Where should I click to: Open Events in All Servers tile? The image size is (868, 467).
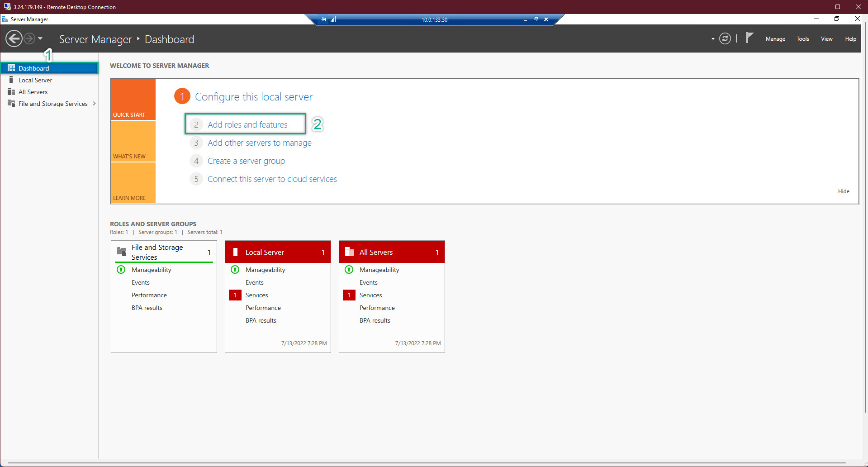tap(369, 282)
